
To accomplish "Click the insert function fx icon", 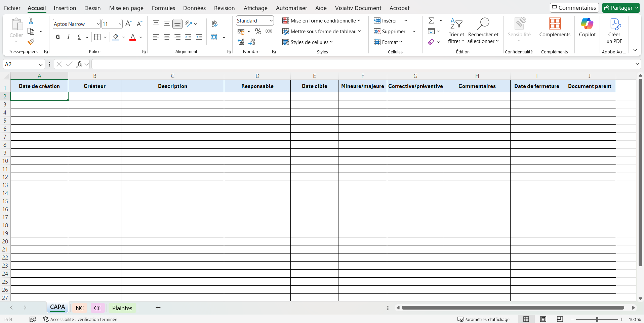I will click(x=79, y=64).
